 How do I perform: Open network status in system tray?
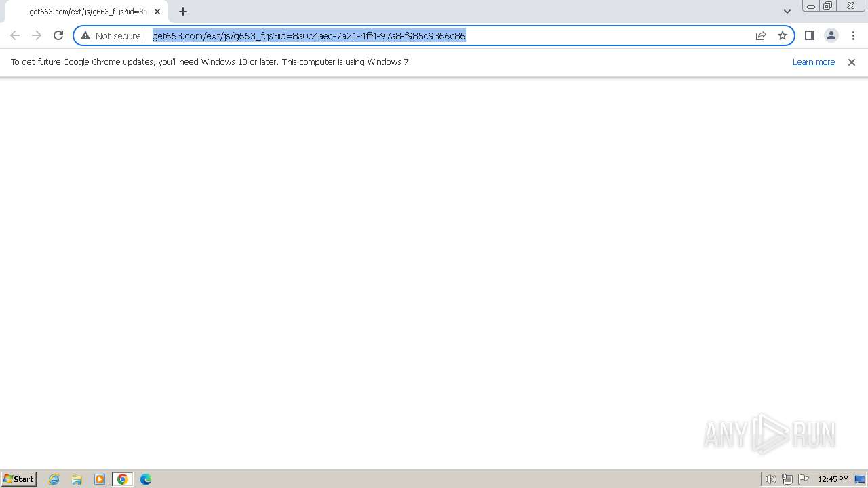(787, 479)
